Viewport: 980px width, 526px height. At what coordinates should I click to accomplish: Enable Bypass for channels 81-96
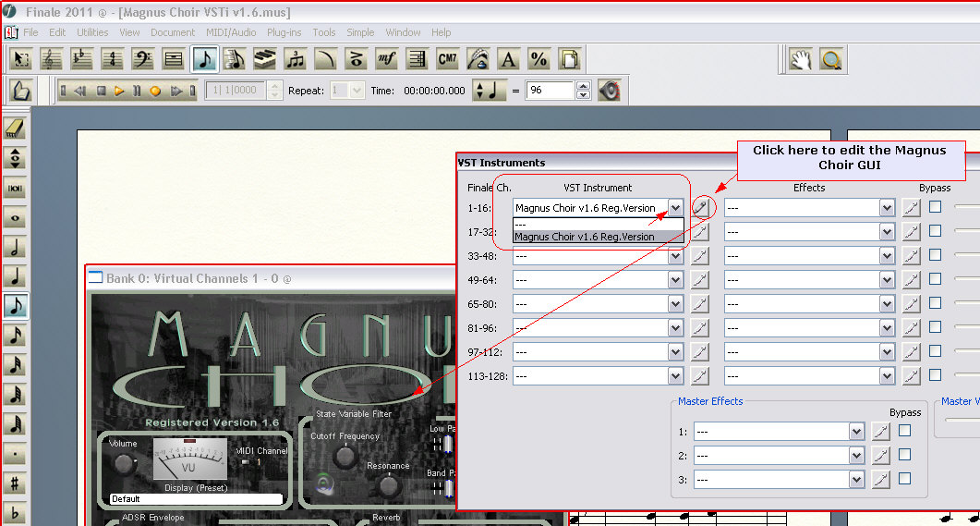935,326
